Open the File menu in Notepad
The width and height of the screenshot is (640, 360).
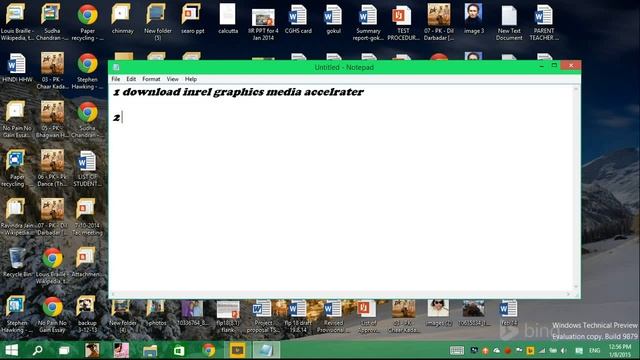click(116, 79)
